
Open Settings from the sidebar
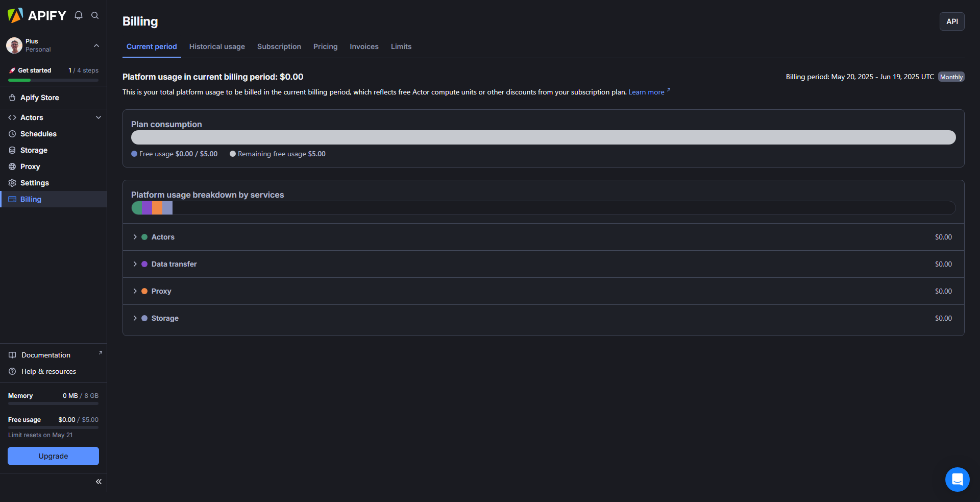click(34, 183)
